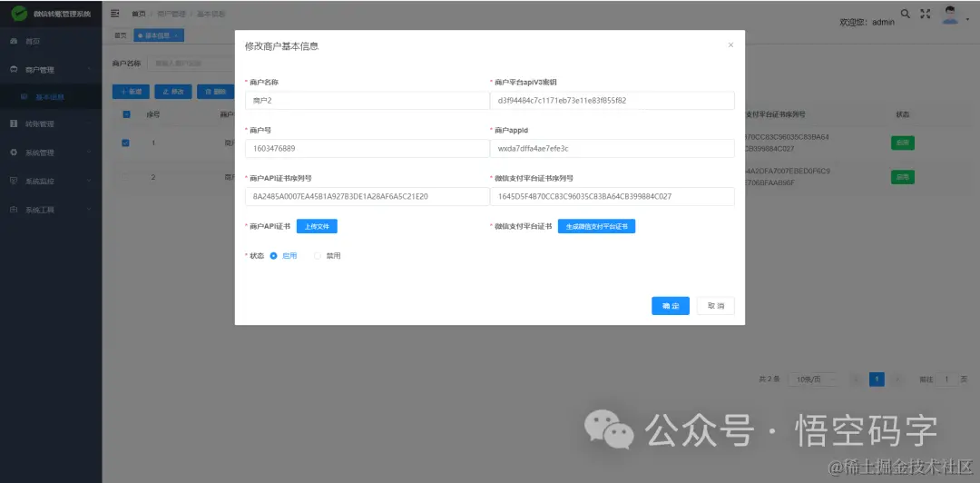
Task: Click the 状态 column header
Action: (x=903, y=114)
